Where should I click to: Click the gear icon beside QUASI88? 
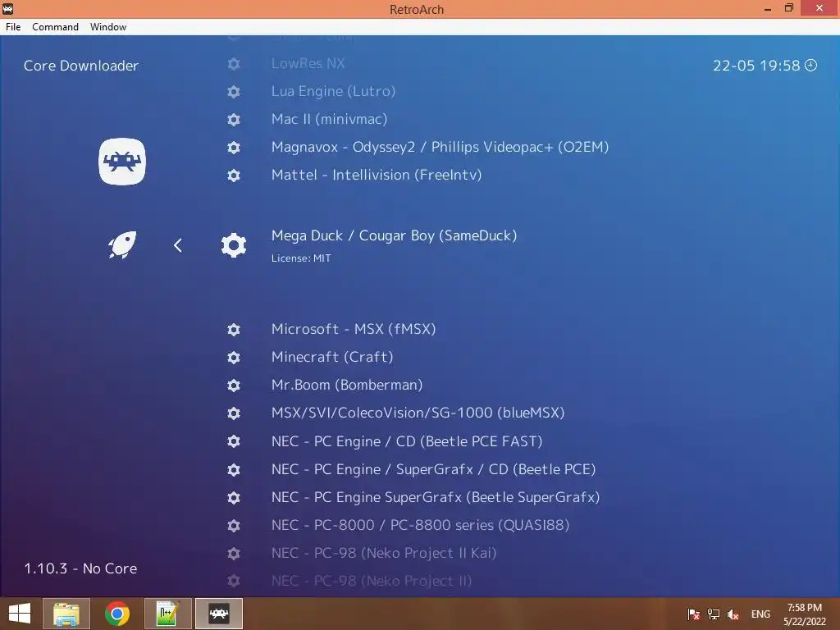click(x=234, y=526)
